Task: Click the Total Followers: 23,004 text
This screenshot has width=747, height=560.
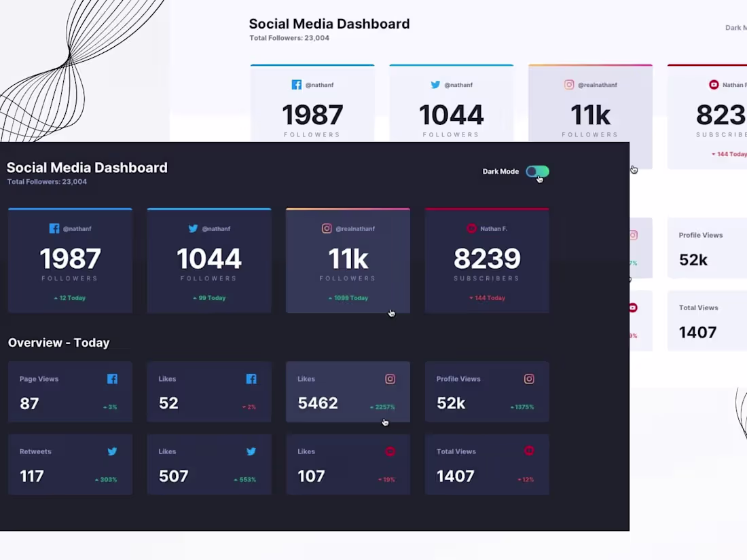Action: pyautogui.click(x=47, y=181)
